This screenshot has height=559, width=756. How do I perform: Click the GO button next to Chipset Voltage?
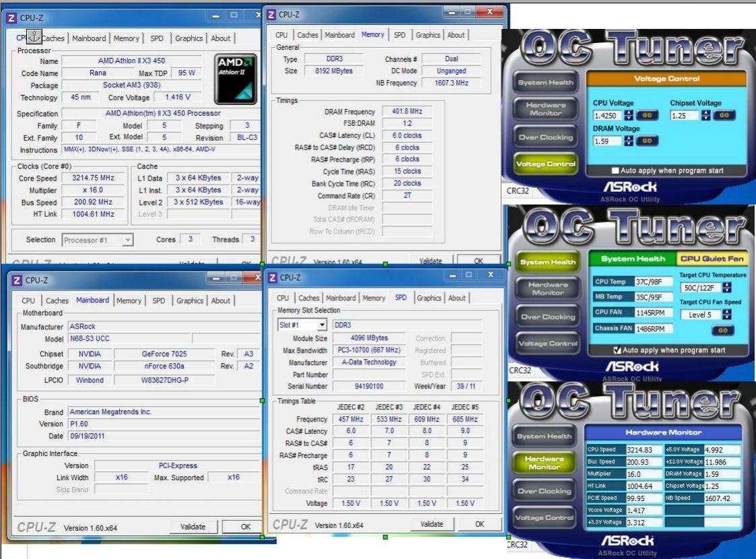click(724, 116)
